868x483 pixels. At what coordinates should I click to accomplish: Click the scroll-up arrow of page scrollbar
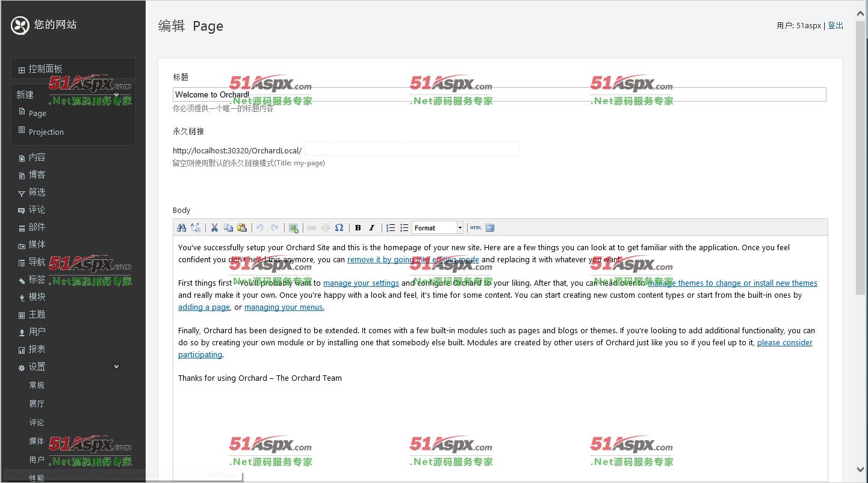(861, 13)
